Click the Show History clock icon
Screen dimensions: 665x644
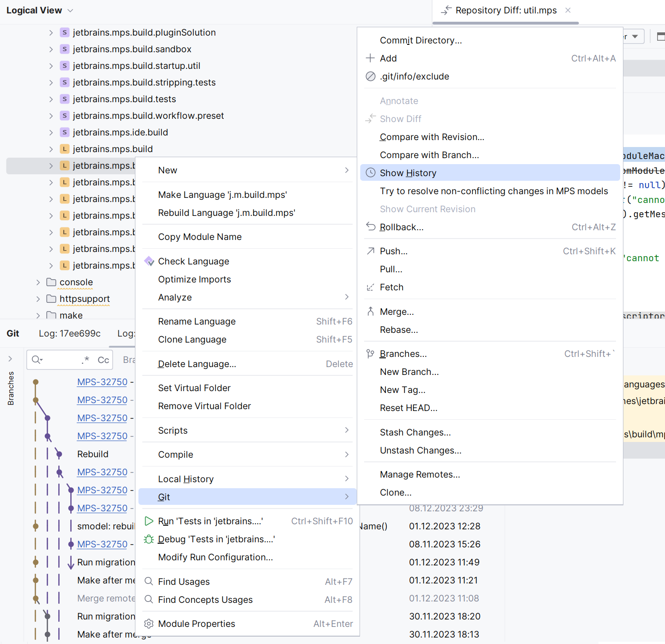pos(370,173)
